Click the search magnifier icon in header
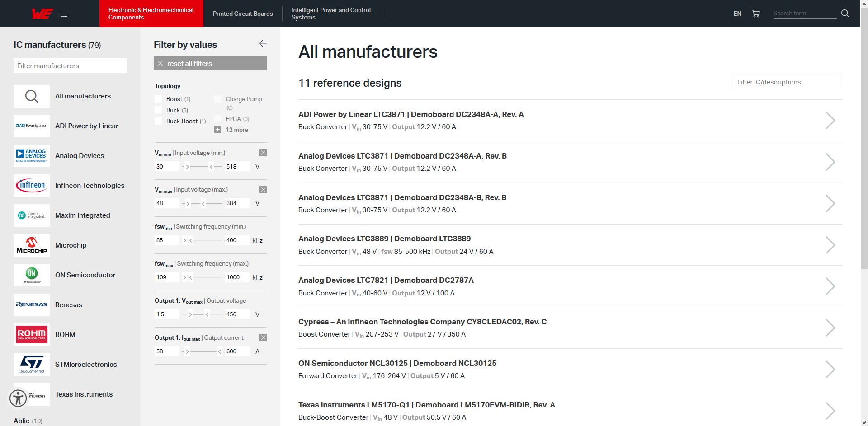The height and width of the screenshot is (426, 868). tap(845, 14)
